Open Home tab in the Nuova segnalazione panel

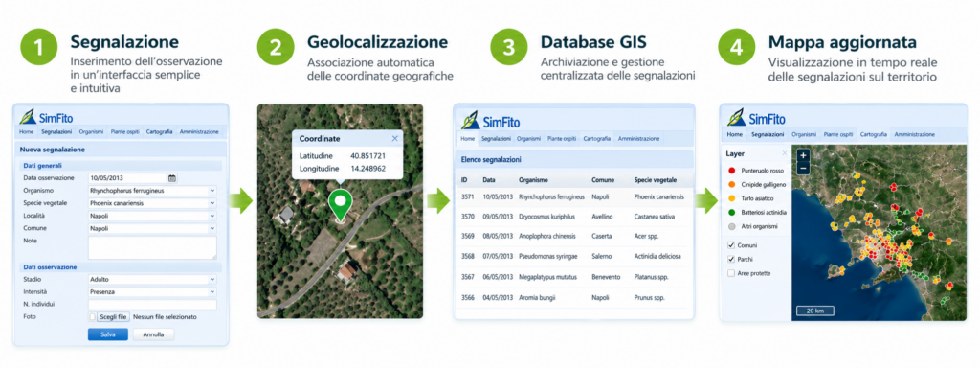click(26, 132)
